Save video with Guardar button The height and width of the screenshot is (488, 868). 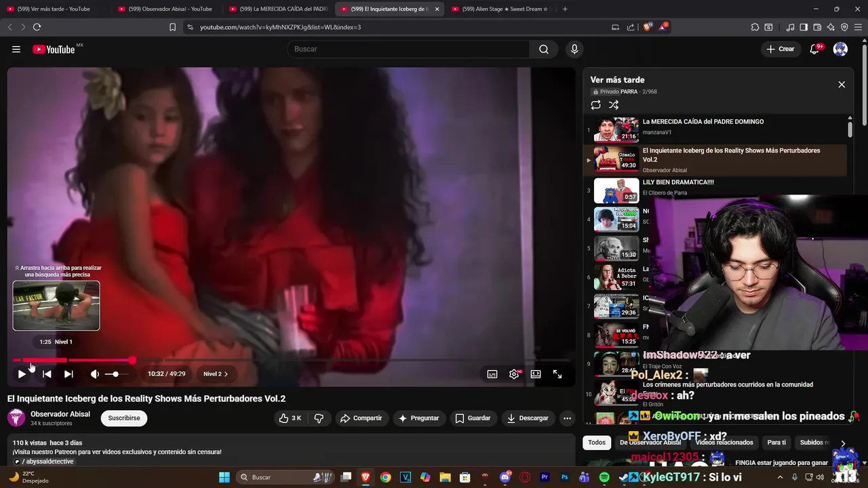(473, 418)
